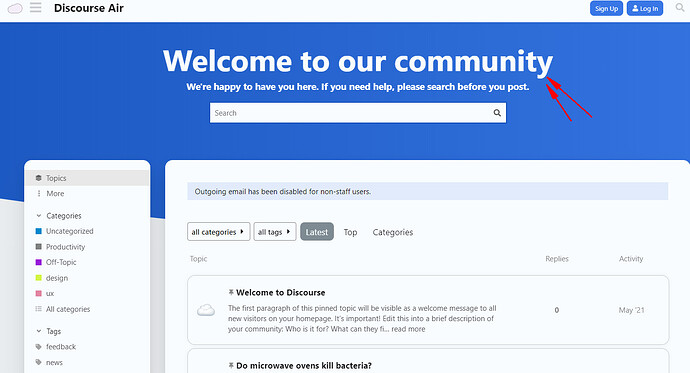690x373 pixels.
Task: Click the Topics layers icon in sidebar
Action: (39, 178)
